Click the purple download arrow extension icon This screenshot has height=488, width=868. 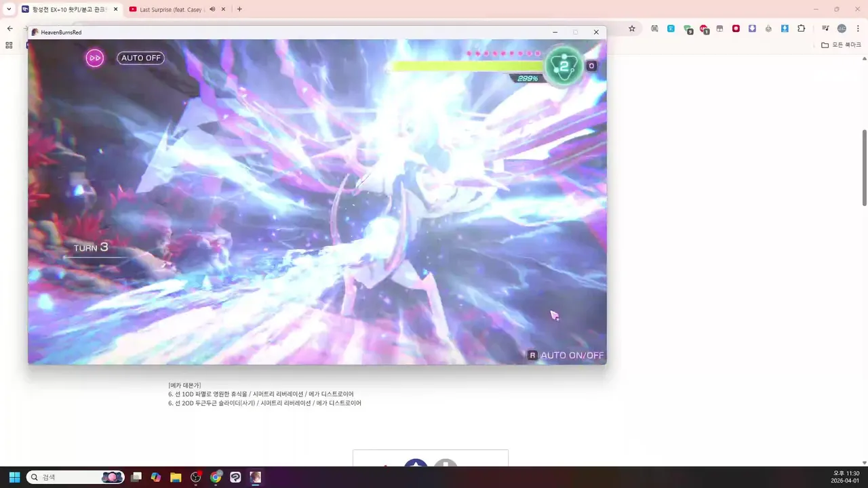(752, 28)
